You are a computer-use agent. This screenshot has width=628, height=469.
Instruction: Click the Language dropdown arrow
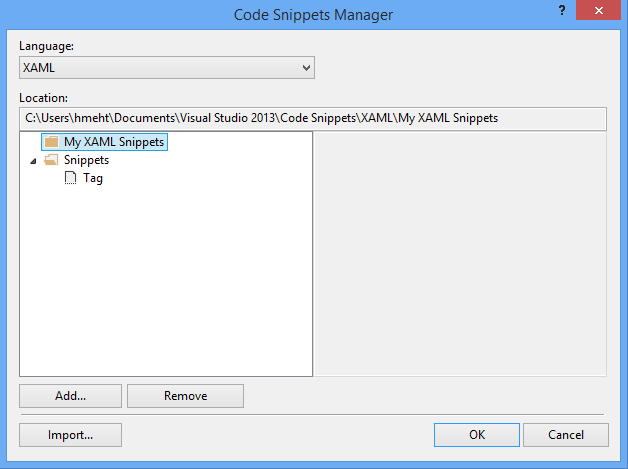coord(306,68)
